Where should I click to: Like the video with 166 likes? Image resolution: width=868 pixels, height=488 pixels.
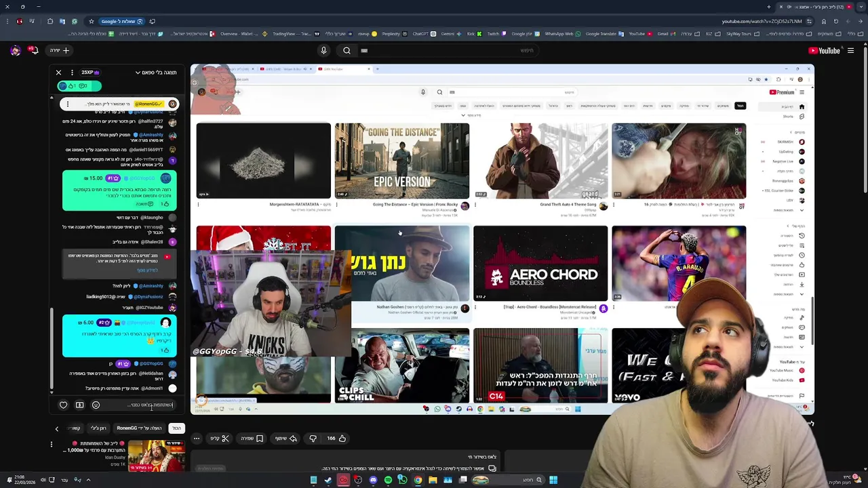pos(336,439)
